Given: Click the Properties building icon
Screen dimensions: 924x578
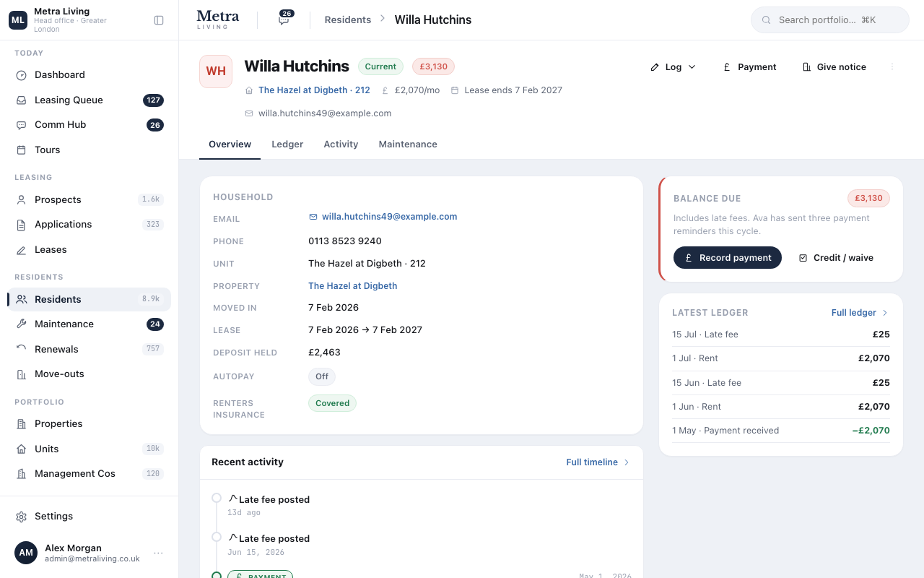Looking at the screenshot, I should [x=22, y=424].
